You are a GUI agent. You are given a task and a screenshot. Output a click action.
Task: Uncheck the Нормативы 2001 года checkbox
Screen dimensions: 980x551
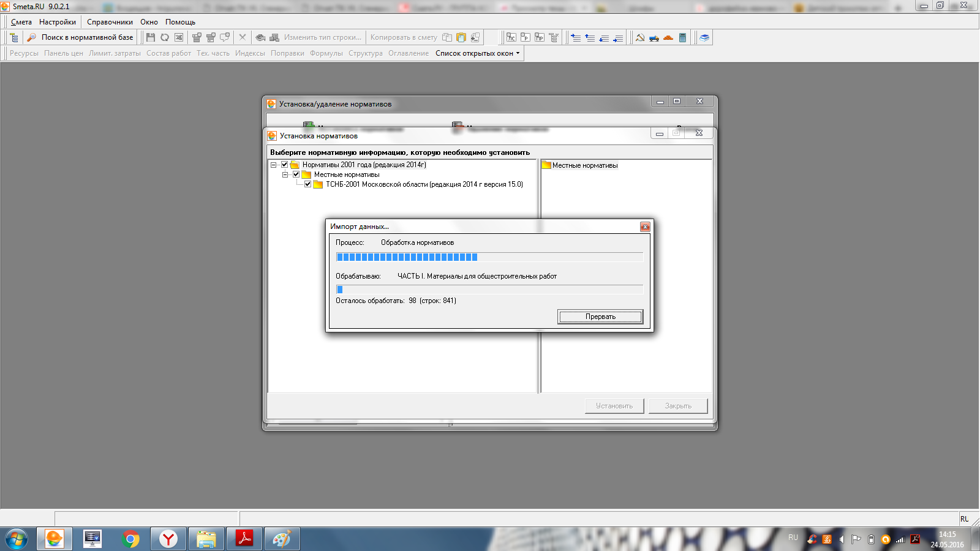[x=284, y=165]
